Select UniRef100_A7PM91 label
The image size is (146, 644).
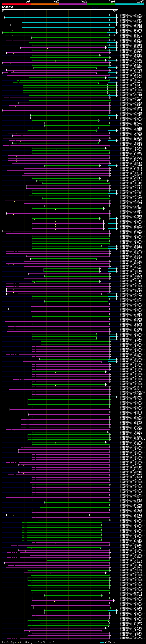(x=131, y=93)
